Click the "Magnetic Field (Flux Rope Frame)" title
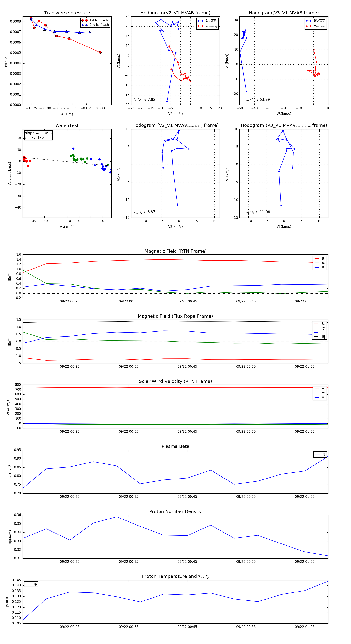 175,316
